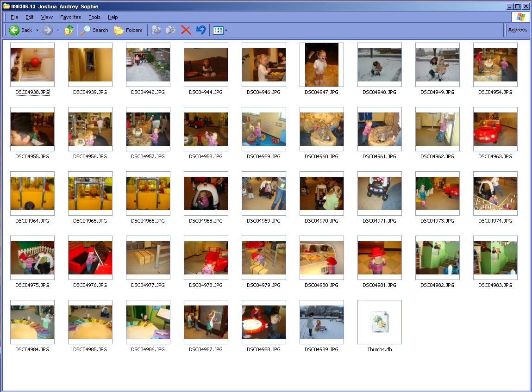Select thumbnail DSC04946.JPG

coord(264,65)
